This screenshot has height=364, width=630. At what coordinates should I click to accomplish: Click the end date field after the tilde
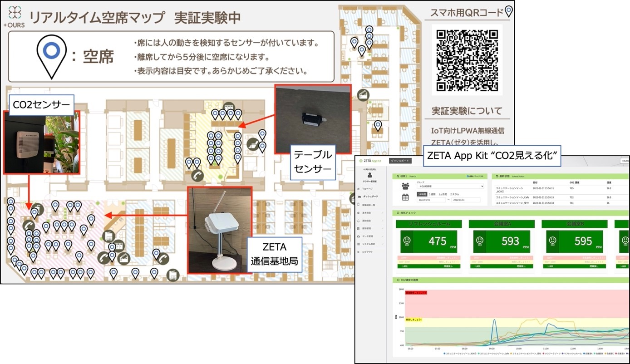466,200
